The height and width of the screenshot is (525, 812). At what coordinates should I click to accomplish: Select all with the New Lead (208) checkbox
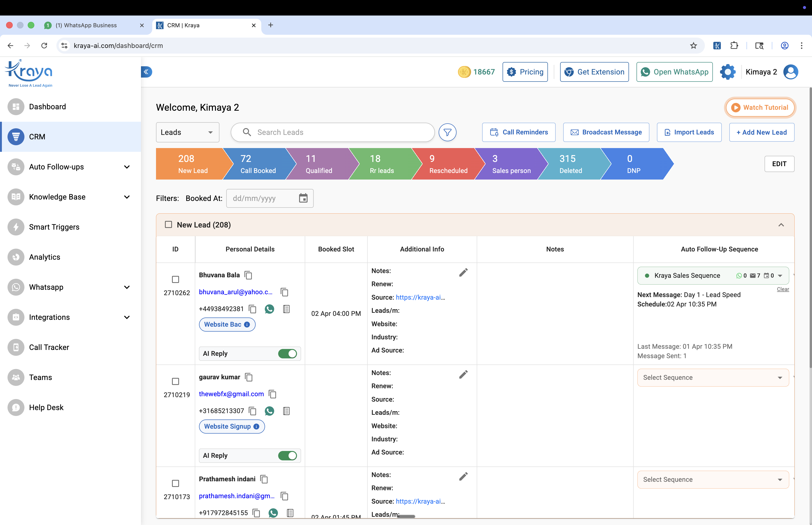click(x=168, y=224)
